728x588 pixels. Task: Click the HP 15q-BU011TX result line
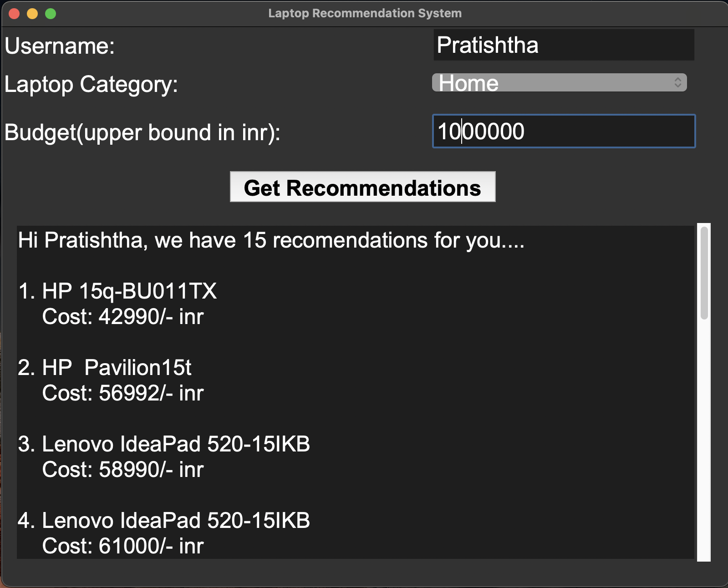point(117,291)
